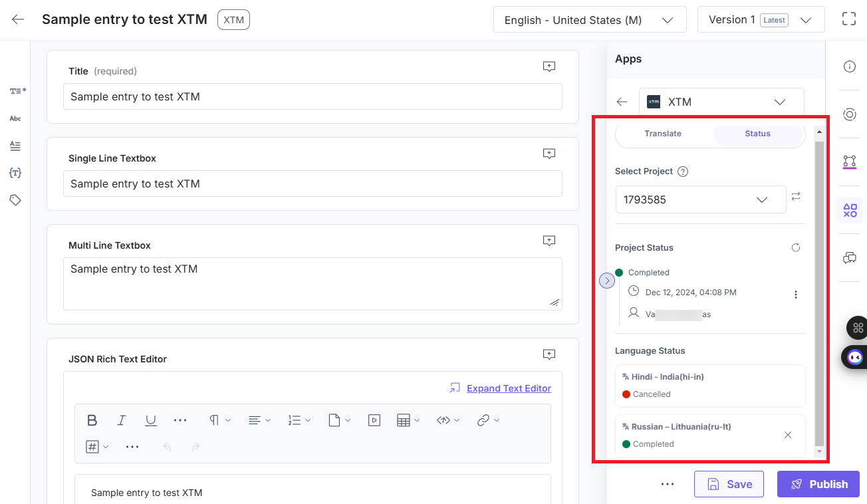Show Select Project help tooltip icon
This screenshot has width=867, height=504.
click(683, 171)
